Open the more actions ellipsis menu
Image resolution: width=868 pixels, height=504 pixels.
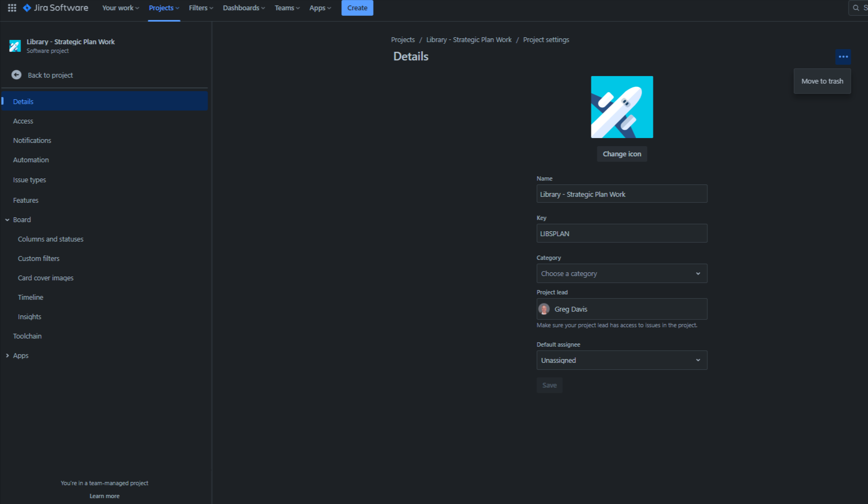tap(843, 57)
